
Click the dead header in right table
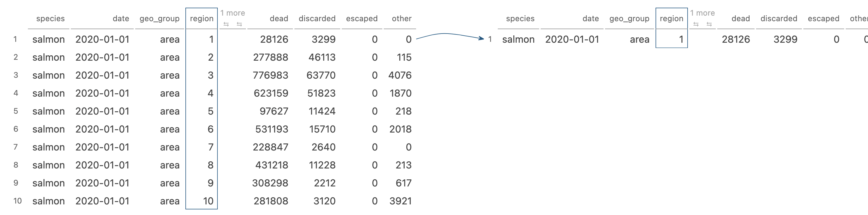(x=740, y=19)
